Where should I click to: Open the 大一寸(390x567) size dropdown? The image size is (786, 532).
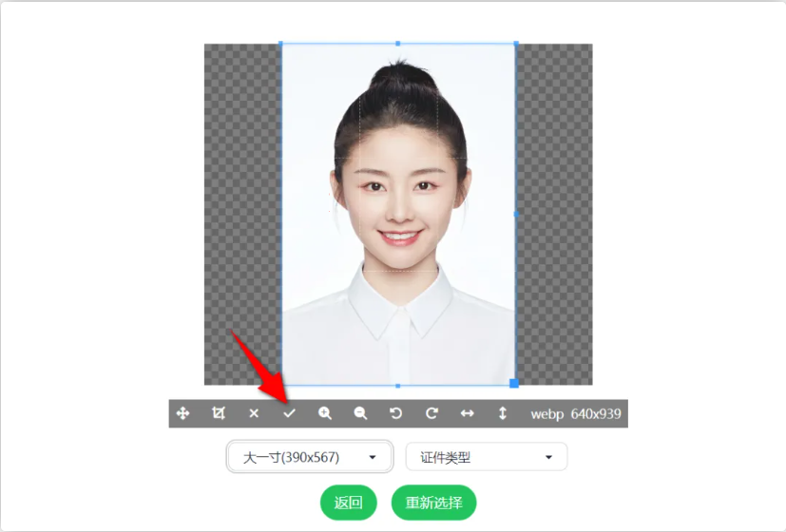pyautogui.click(x=310, y=457)
